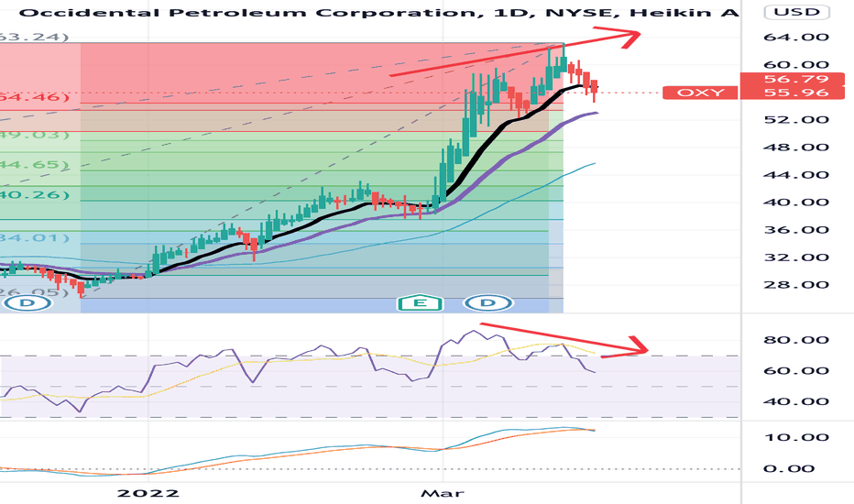Click the Fibonacci level label 49.03
The height and width of the screenshot is (504, 854).
[34, 134]
